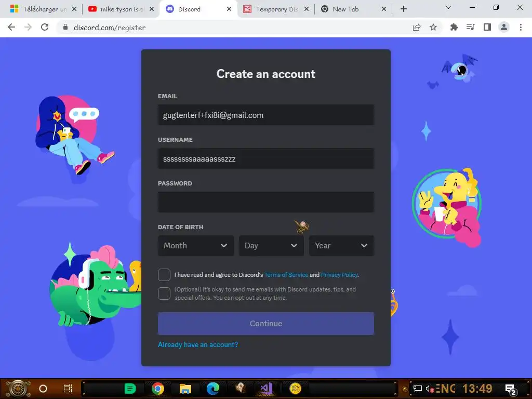Open Chrome extensions puzzle icon
Viewport: 532px width, 399px height.
[454, 27]
